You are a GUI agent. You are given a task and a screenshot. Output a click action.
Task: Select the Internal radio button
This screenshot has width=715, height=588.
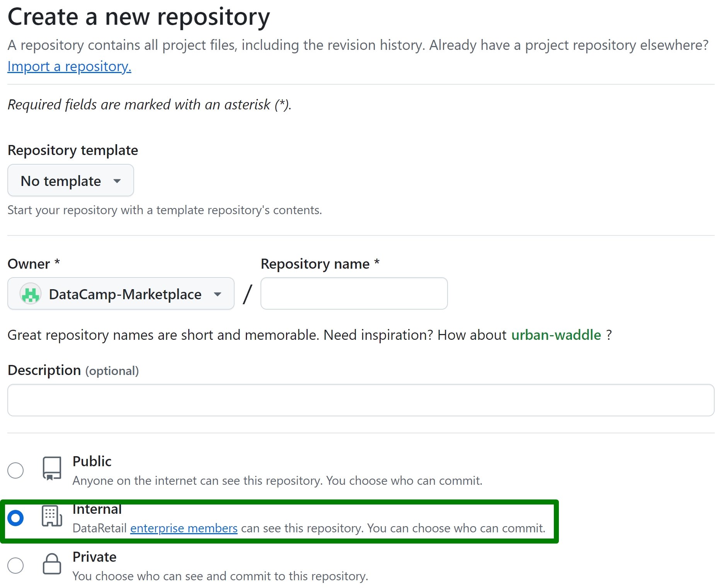point(15,518)
